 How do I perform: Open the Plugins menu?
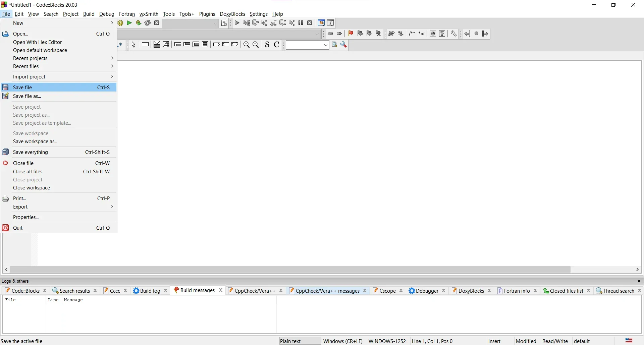click(x=207, y=14)
